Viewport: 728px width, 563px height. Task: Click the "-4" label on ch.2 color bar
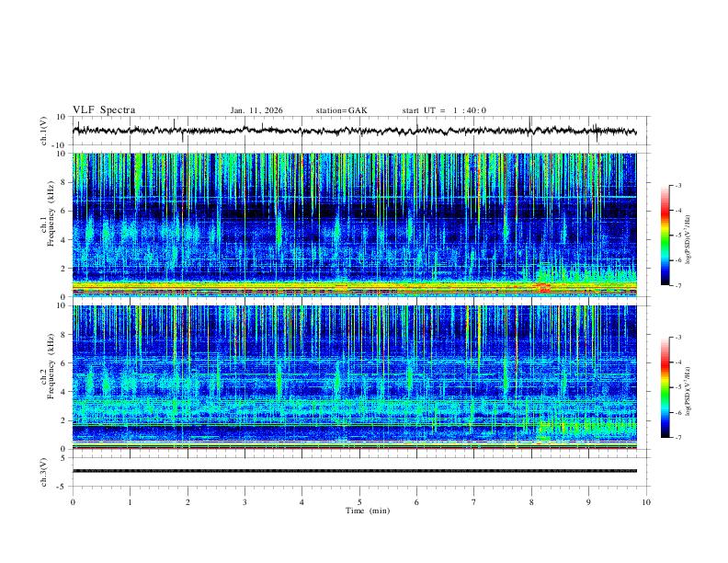(677, 362)
